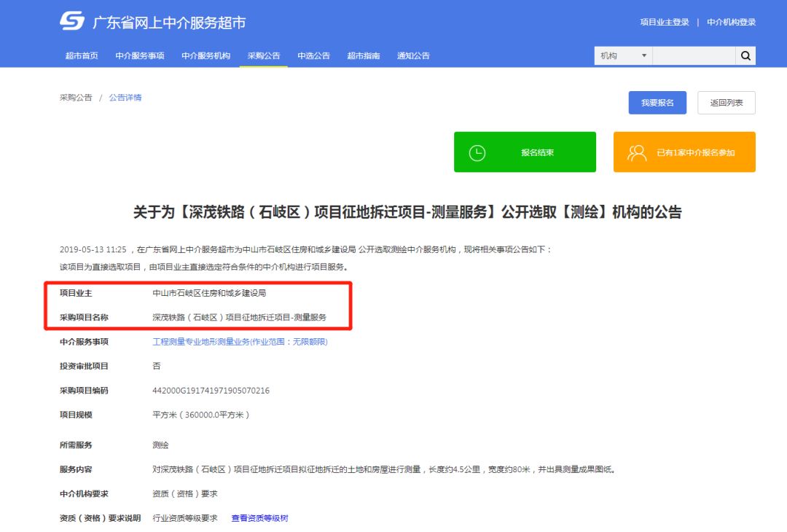Open 中介服务事项 menu item
This screenshot has width=787, height=532.
[x=139, y=55]
